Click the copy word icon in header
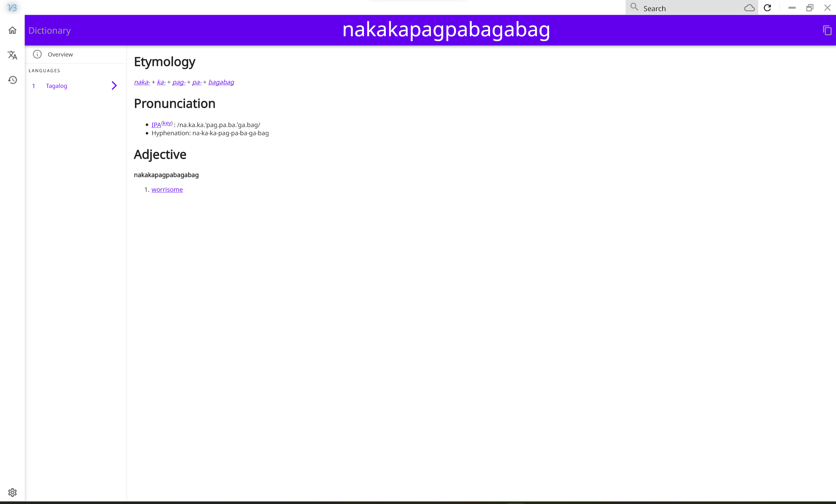 (827, 30)
